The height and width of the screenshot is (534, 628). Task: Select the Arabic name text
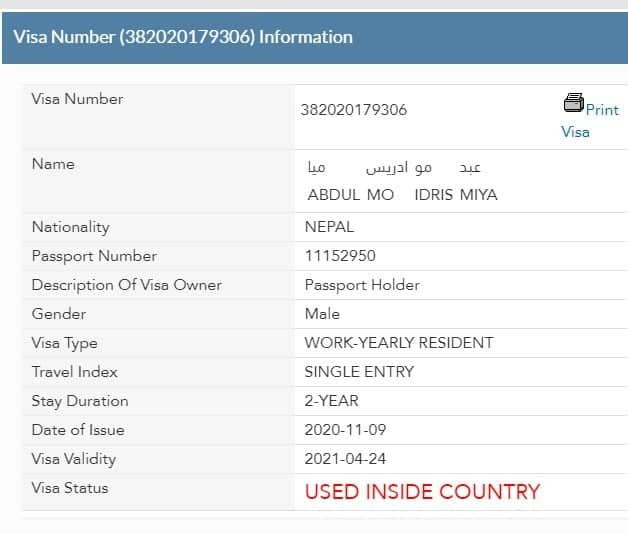pos(394,168)
